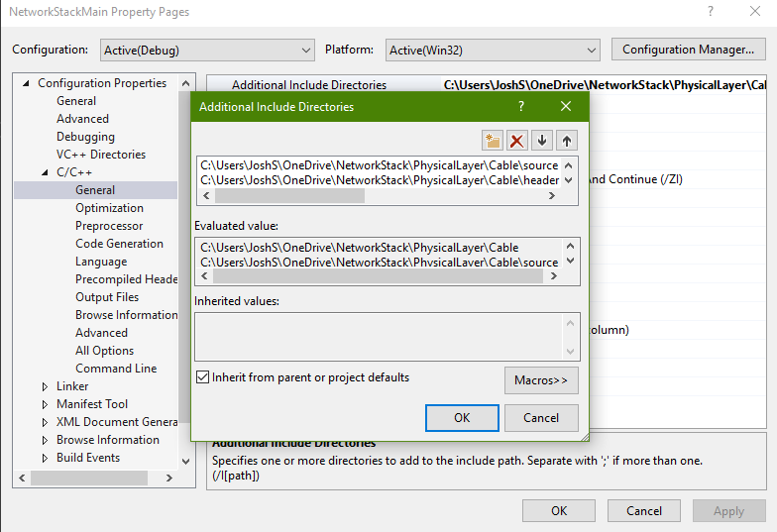Select the Cable\source directory line in edit list
777x532 pixels.
pyautogui.click(x=379, y=165)
